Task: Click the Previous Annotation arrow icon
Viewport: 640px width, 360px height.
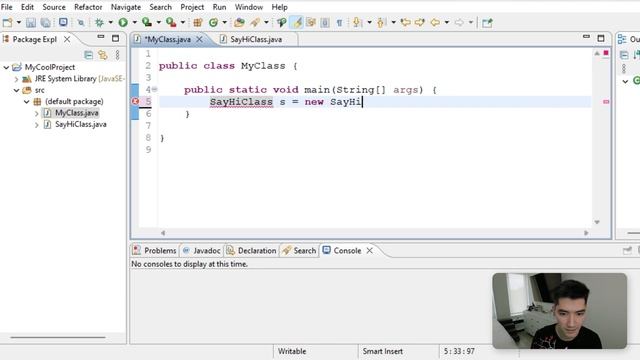Action: click(381, 22)
